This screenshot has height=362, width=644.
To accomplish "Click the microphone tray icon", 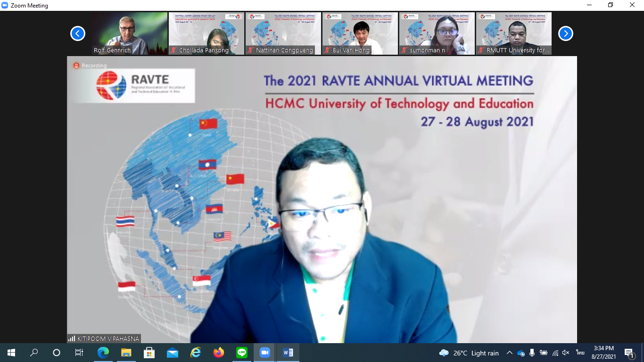I will [532, 353].
